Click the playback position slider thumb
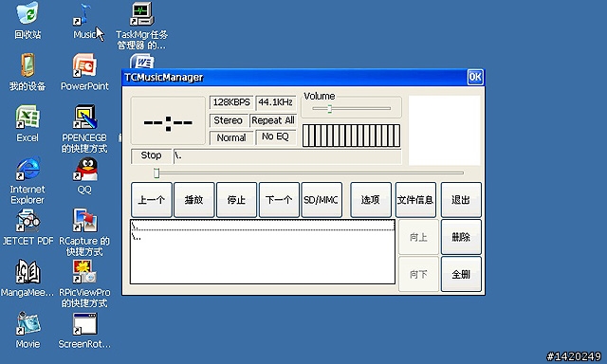Screen dimensions: 607x364 (x=156, y=173)
